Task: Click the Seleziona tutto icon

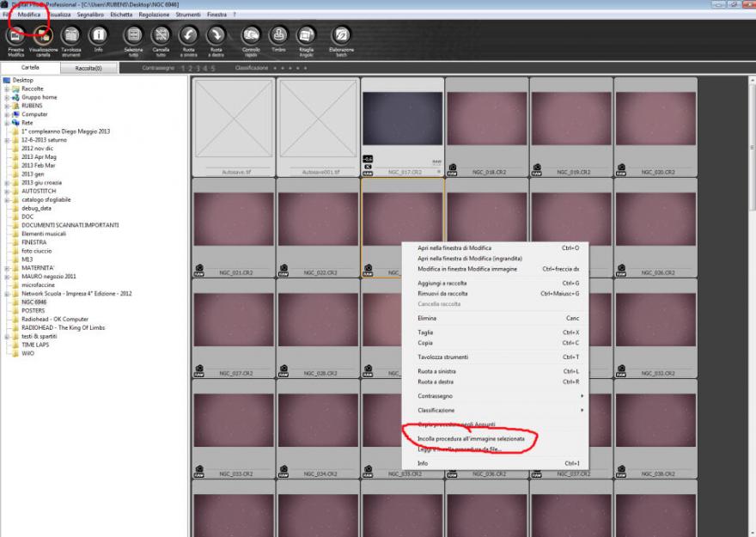Action: [x=133, y=36]
